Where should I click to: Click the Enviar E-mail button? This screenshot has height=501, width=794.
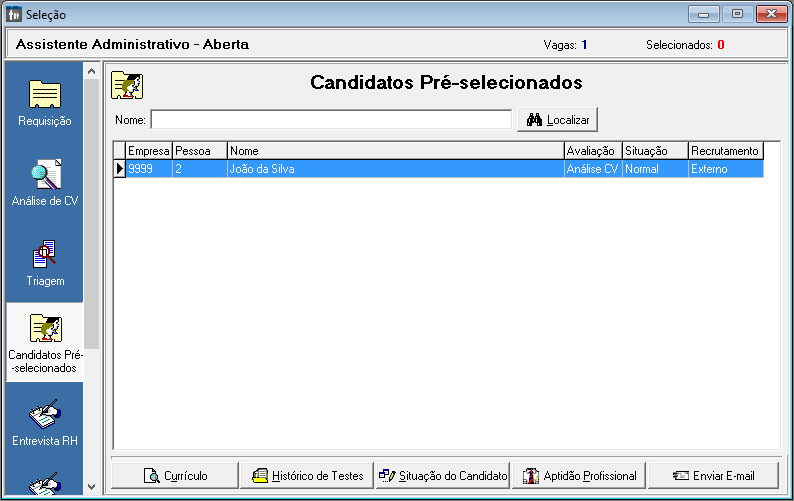(713, 475)
